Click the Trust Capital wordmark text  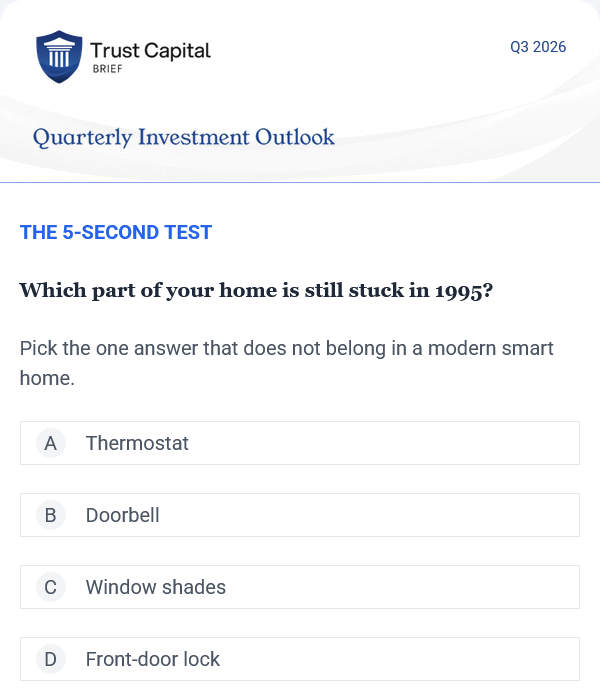[150, 50]
